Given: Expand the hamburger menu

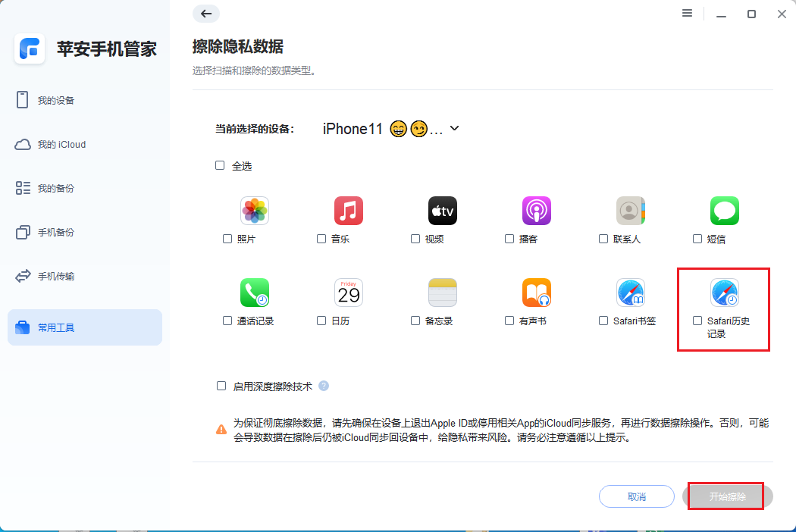Looking at the screenshot, I should point(687,13).
